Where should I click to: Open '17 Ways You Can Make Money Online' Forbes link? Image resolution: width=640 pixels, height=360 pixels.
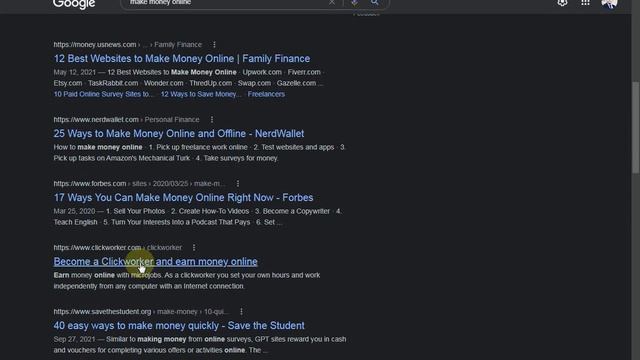183,198
